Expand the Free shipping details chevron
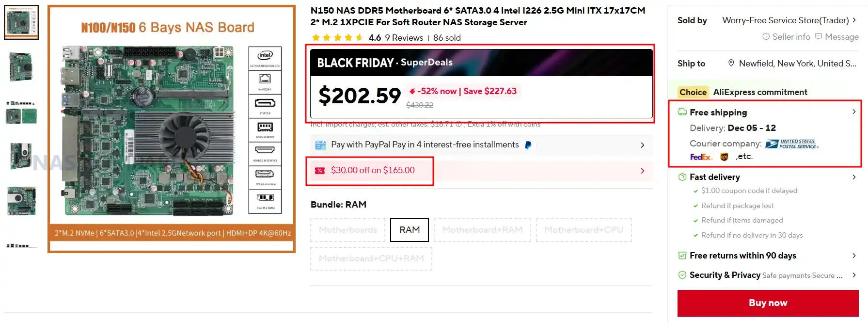 click(x=854, y=112)
